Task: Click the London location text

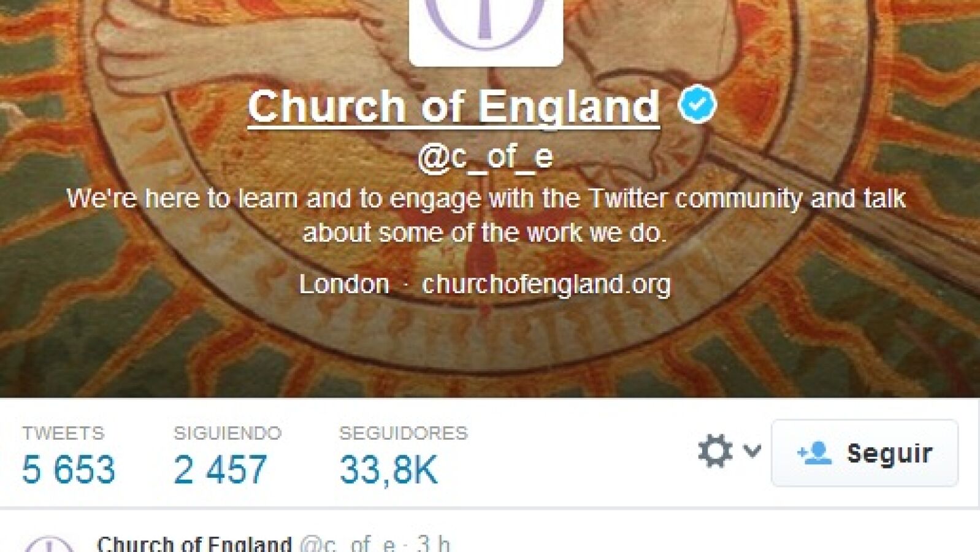Action: (x=344, y=284)
